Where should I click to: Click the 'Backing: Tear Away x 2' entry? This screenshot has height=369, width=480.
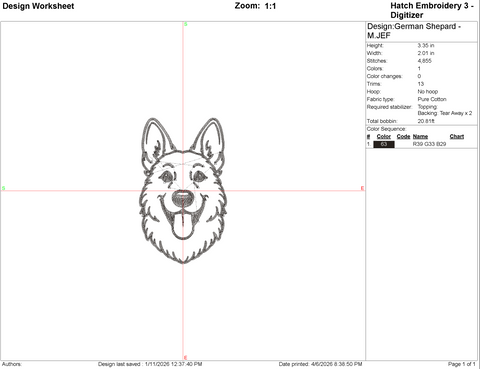click(x=445, y=113)
